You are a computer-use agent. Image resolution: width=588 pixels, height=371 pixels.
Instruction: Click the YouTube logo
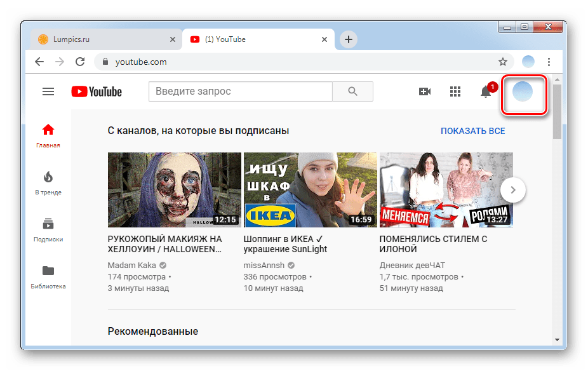coord(97,91)
